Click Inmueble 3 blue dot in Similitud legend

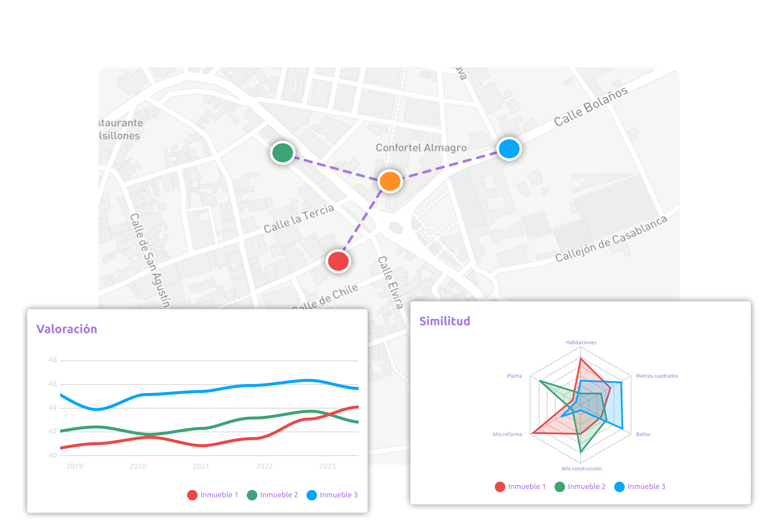(x=619, y=487)
